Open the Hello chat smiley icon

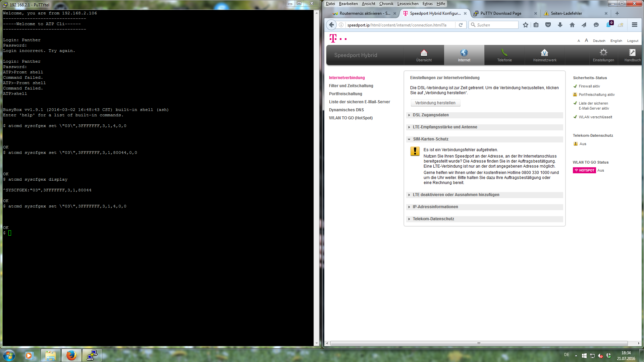[596, 25]
